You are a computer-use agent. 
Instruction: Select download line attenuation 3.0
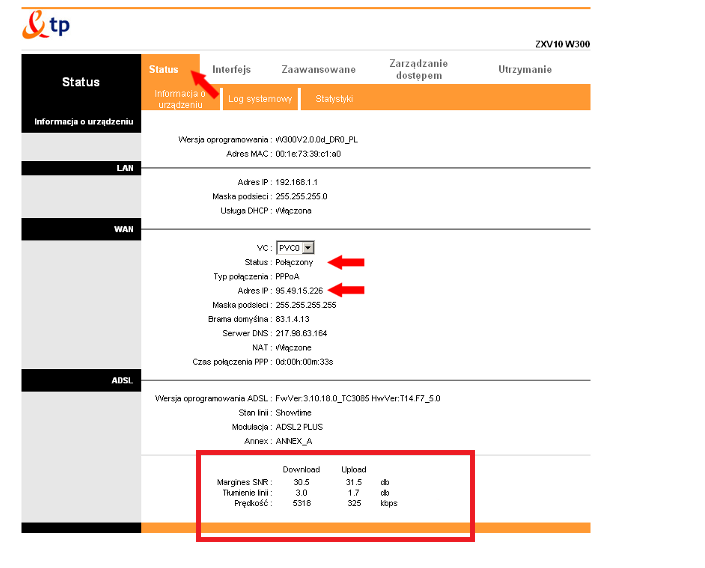(x=301, y=493)
